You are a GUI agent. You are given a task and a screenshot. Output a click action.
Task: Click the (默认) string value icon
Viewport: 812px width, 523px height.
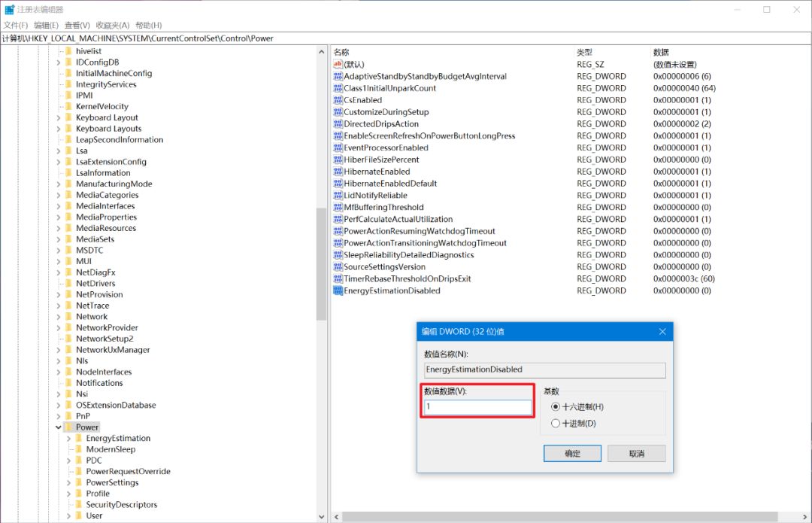338,65
